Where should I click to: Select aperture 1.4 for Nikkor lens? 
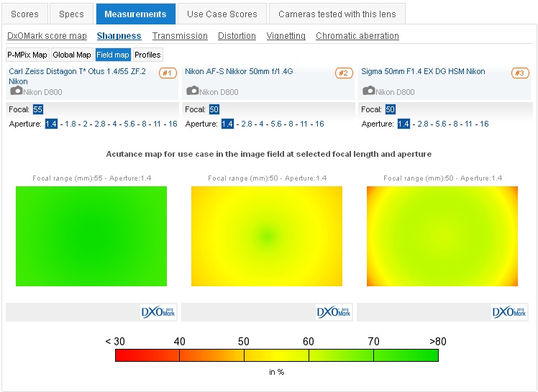(x=227, y=124)
